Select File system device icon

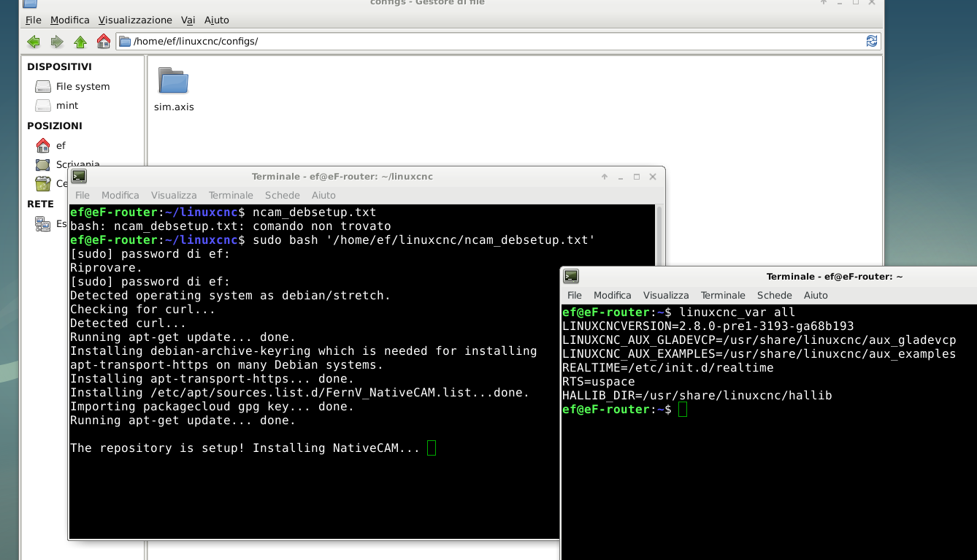click(43, 86)
